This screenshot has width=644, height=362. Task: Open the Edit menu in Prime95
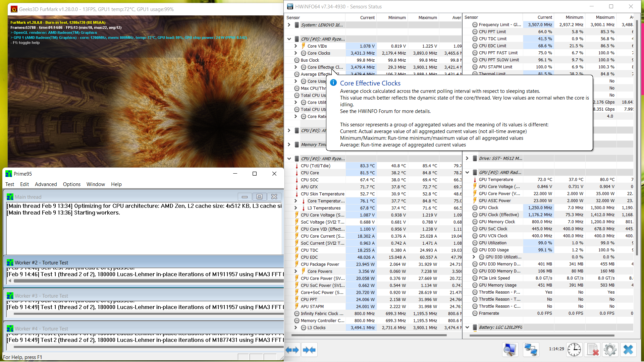24,184
